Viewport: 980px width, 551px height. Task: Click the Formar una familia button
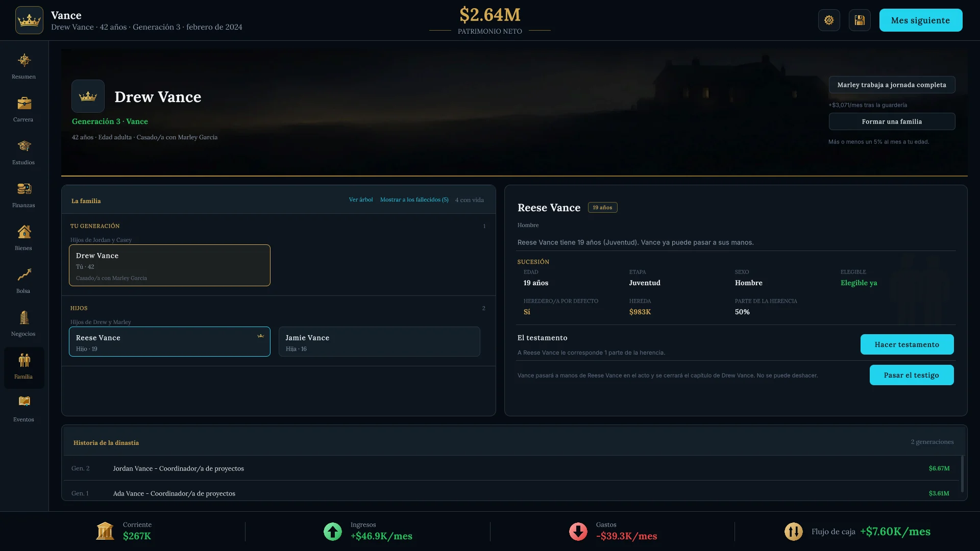[x=892, y=121]
